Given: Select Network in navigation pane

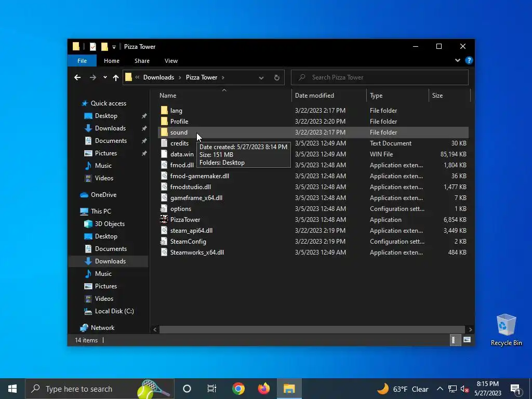Looking at the screenshot, I should pos(102,328).
